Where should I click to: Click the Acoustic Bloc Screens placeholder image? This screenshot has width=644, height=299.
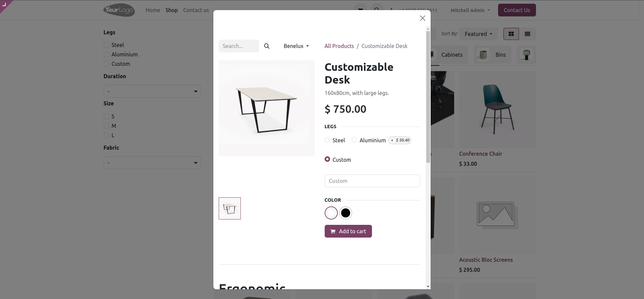tap(495, 215)
